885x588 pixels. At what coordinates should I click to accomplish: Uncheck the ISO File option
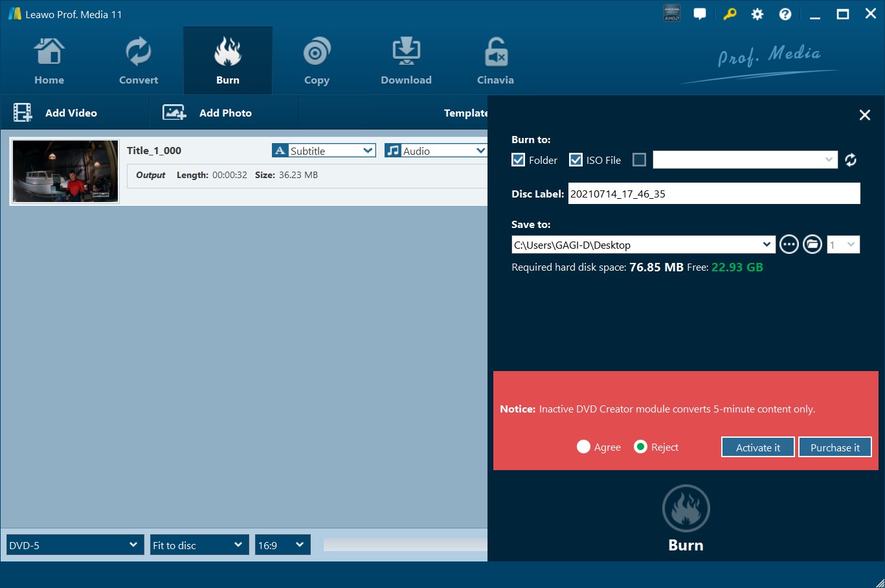[576, 159]
